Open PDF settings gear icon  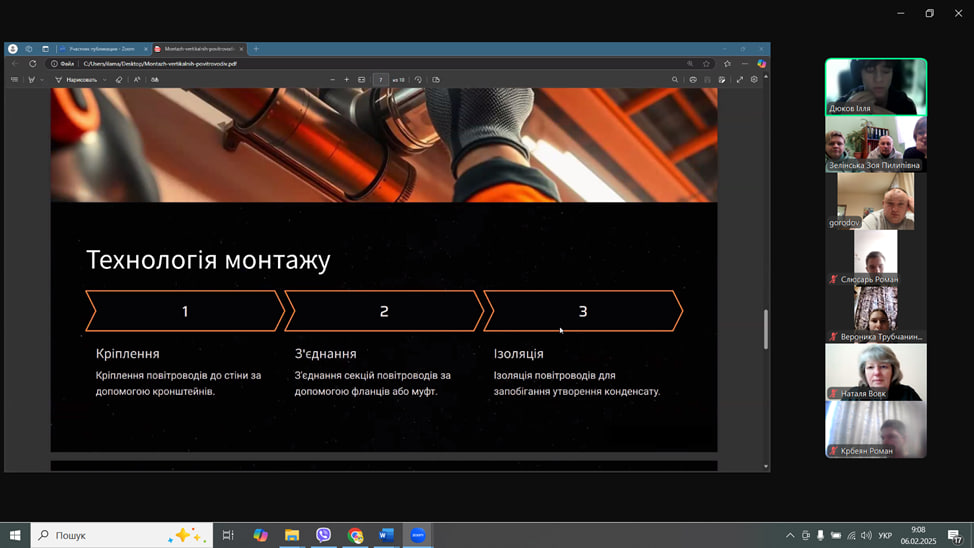[x=754, y=80]
